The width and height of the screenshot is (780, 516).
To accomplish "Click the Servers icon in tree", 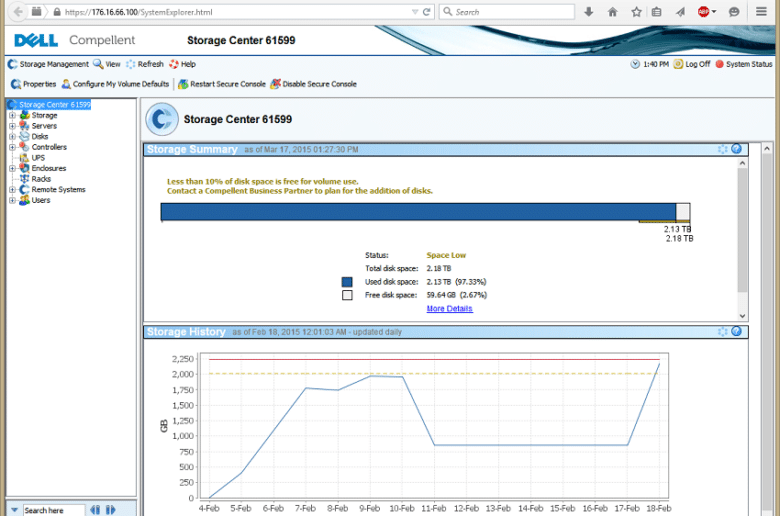I will click(x=24, y=126).
